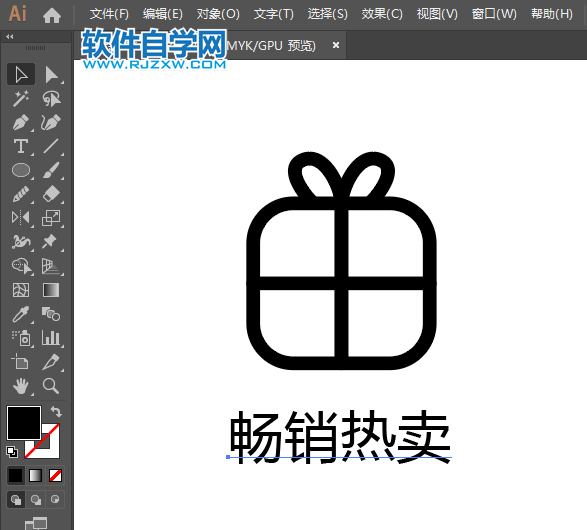This screenshot has height=530, width=587.
Task: Activate the Warp width tool
Action: [x=21, y=242]
